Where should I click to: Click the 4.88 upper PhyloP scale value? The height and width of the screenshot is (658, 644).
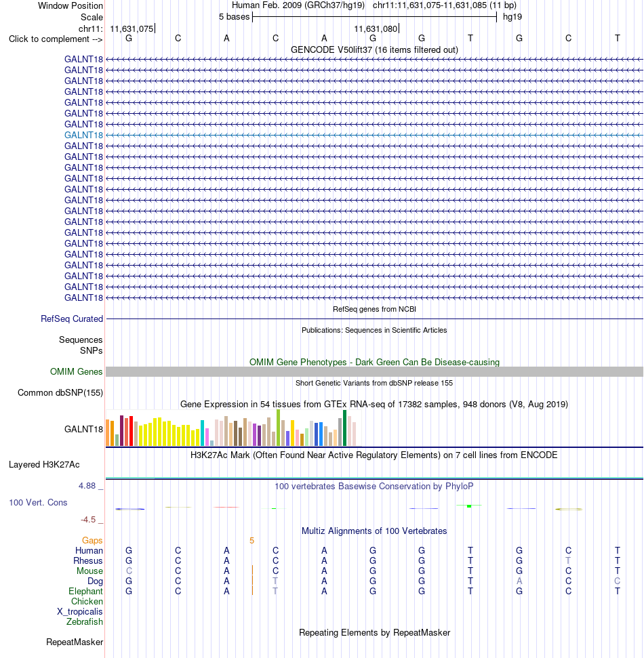point(87,485)
